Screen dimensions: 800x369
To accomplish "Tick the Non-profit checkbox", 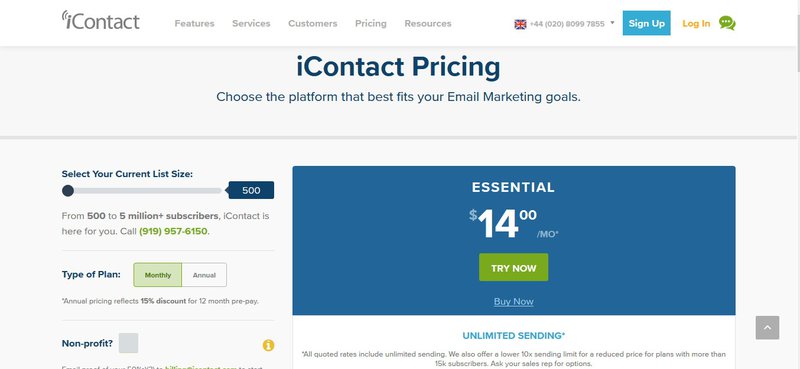I will [x=129, y=343].
